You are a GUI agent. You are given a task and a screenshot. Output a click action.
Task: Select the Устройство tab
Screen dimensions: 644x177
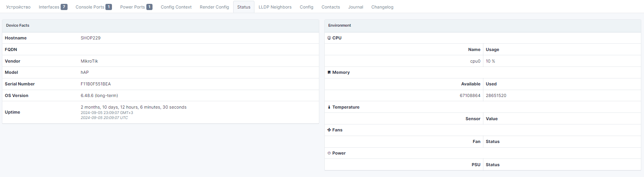pos(18,7)
